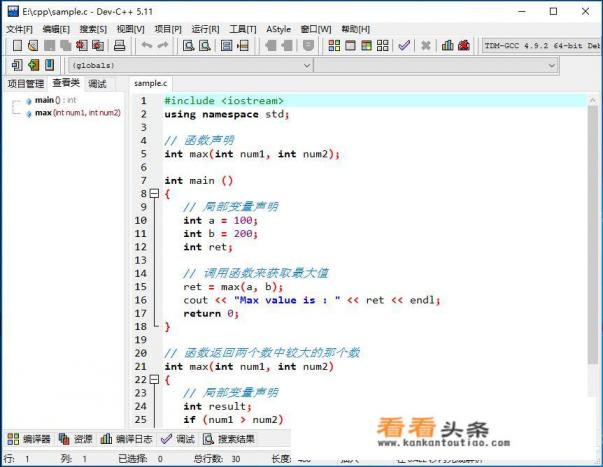Open the 窗口[W] menu
Screen dimensions: 603x467
point(316,29)
